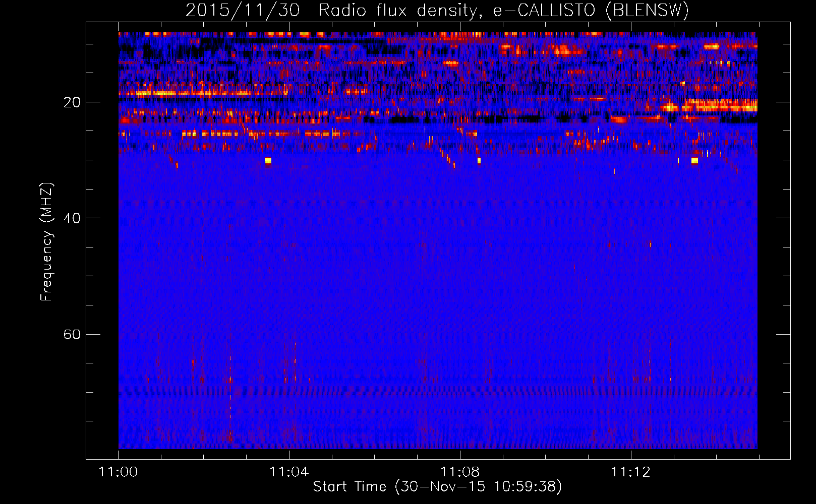Click the '20' frequency axis label
816x504 pixels.
tap(72, 103)
